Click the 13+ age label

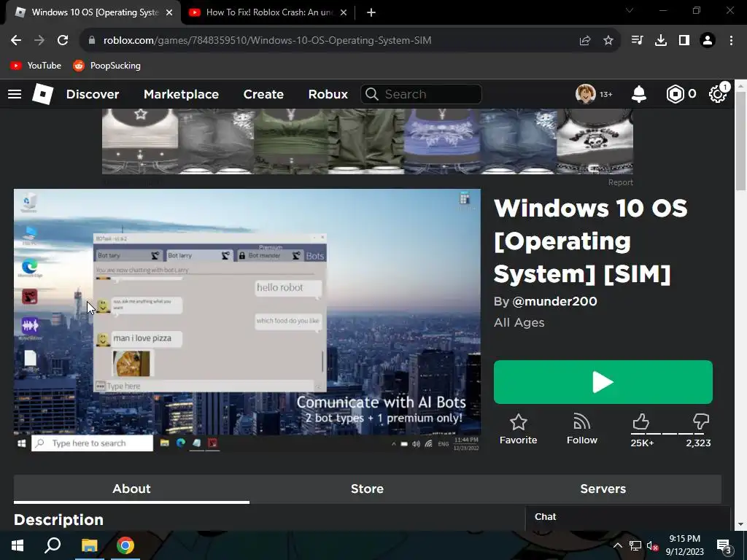[606, 94]
